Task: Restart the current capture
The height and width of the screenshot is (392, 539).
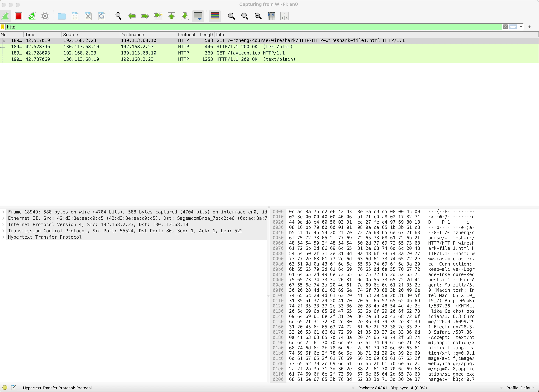Action: point(32,16)
